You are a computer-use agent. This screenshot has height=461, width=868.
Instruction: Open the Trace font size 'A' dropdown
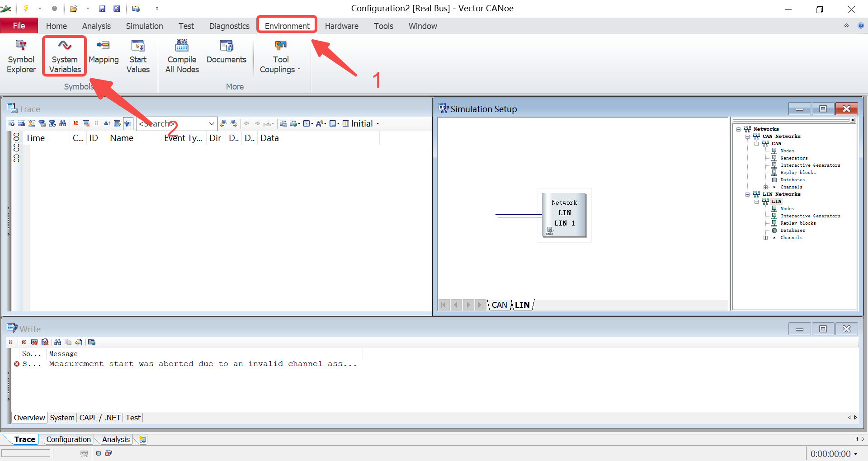(x=321, y=123)
